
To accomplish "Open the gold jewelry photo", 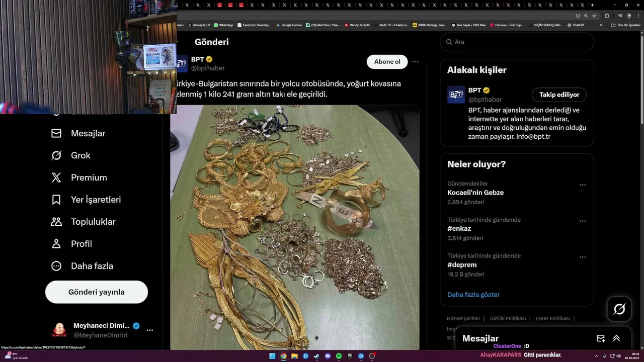I will [295, 227].
